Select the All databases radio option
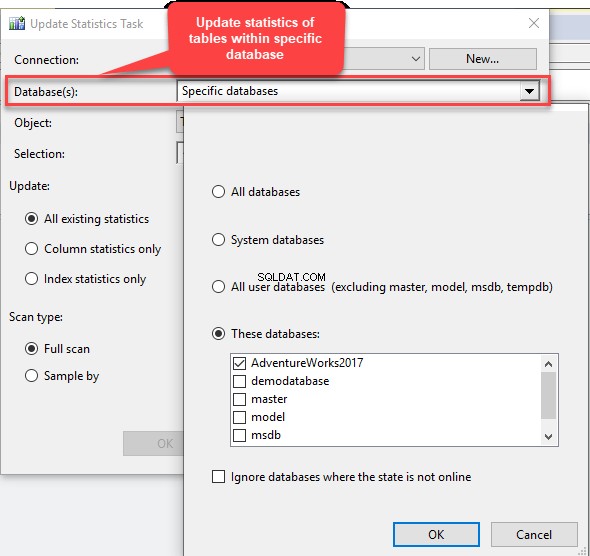 point(218,191)
